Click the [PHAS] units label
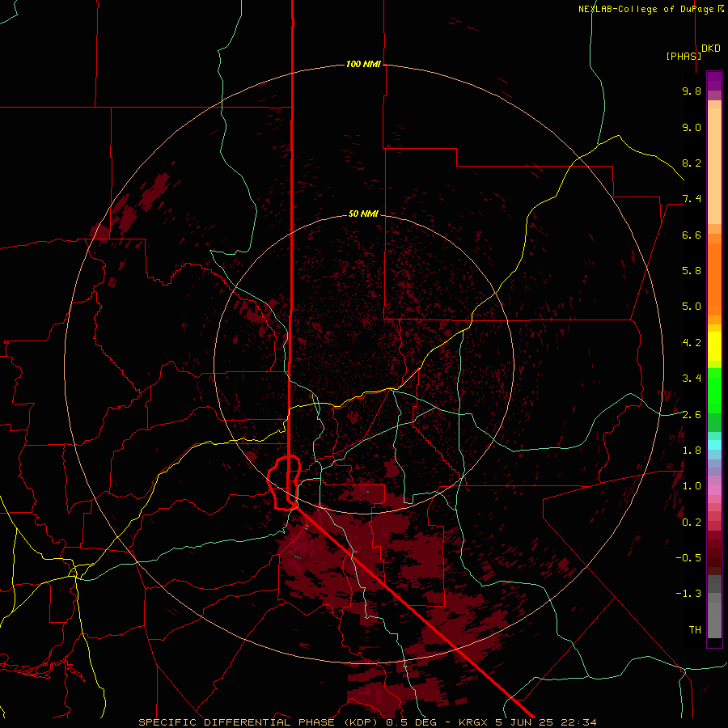The width and height of the screenshot is (728, 728). point(684,57)
